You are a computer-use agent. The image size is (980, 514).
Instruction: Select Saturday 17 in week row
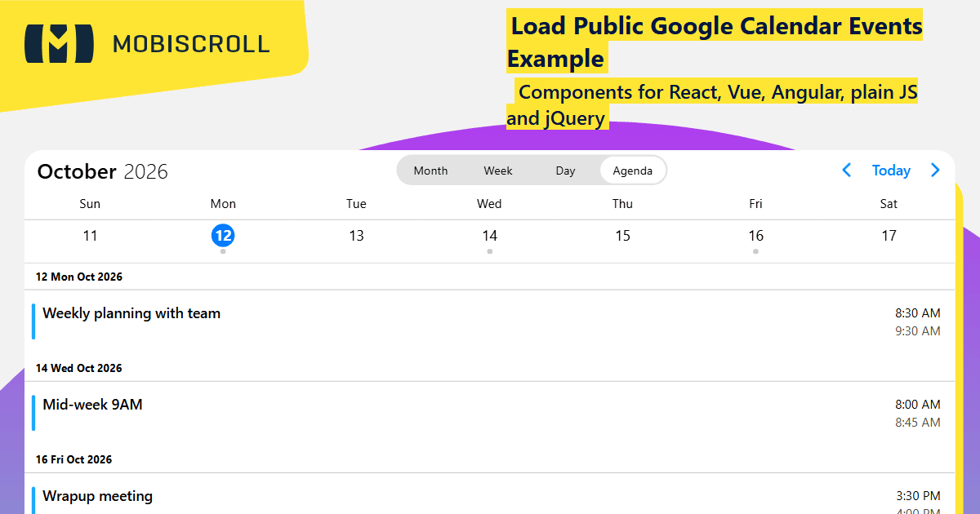tap(889, 236)
